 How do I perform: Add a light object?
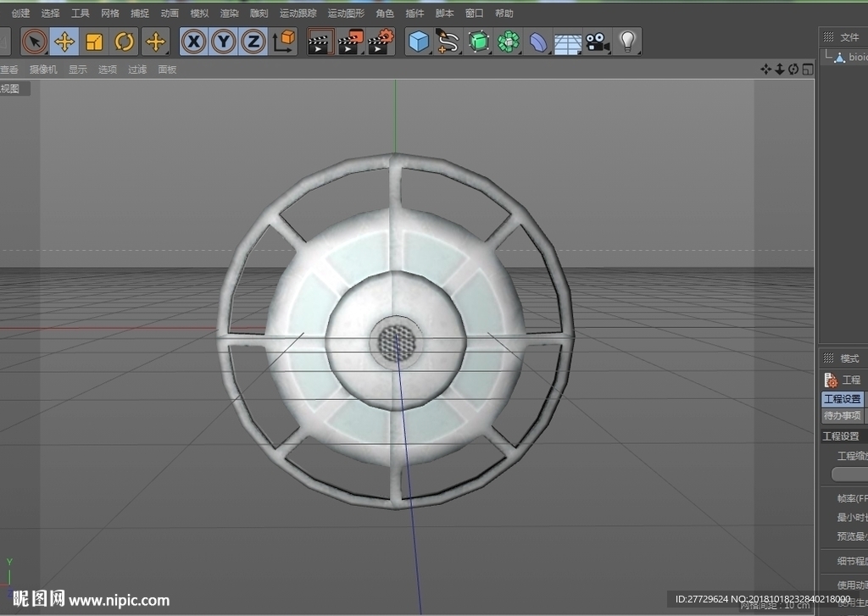627,42
